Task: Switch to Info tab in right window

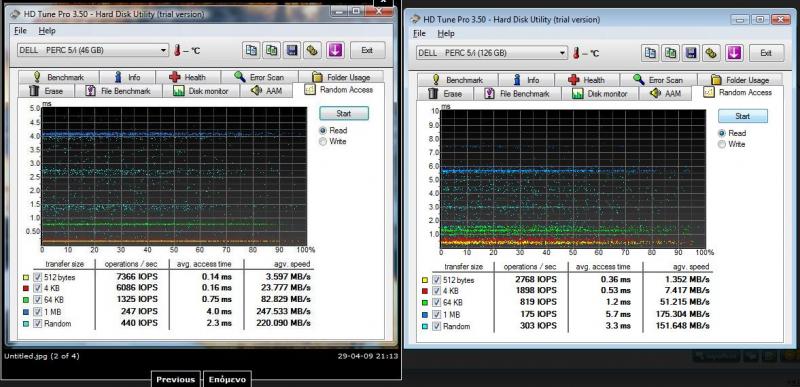Action: (x=526, y=80)
